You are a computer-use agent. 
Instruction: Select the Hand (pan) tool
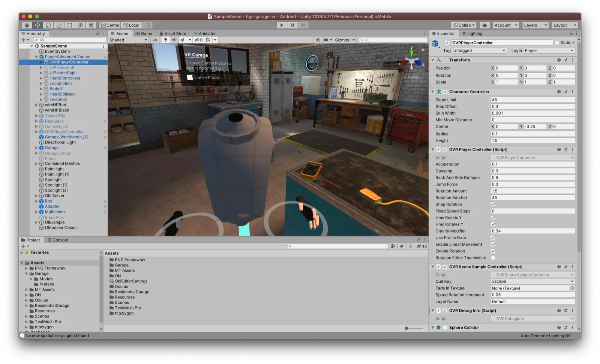[x=26, y=25]
